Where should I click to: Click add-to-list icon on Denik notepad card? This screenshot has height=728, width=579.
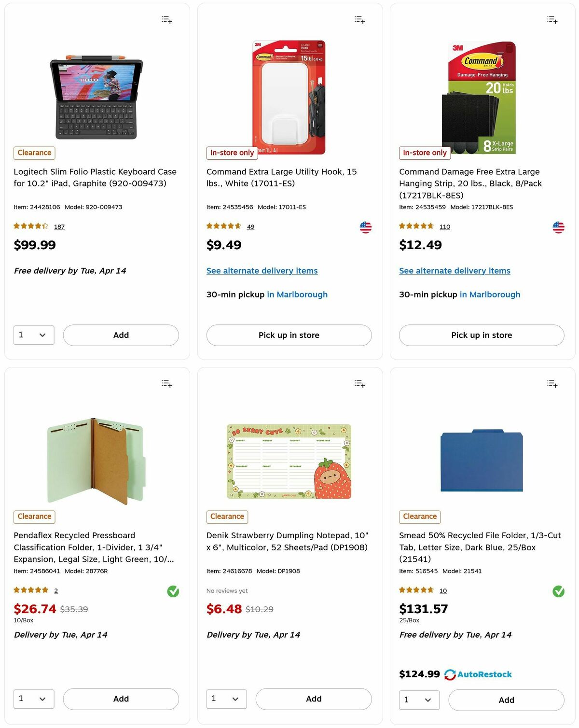359,383
